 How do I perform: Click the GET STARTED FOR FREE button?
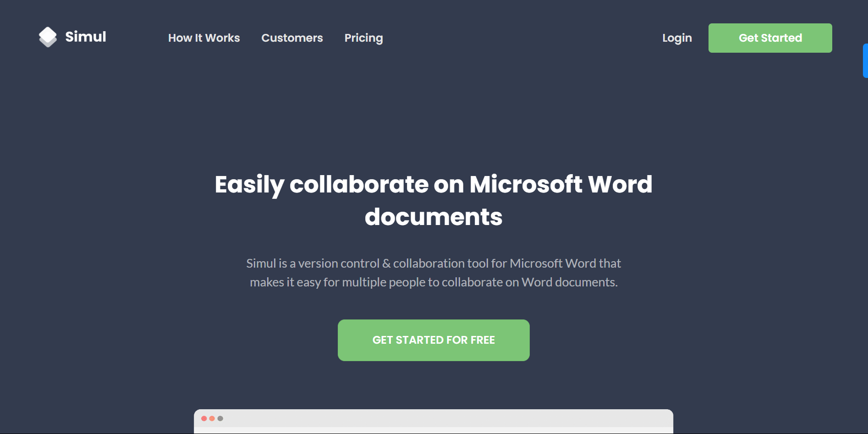[x=434, y=340]
